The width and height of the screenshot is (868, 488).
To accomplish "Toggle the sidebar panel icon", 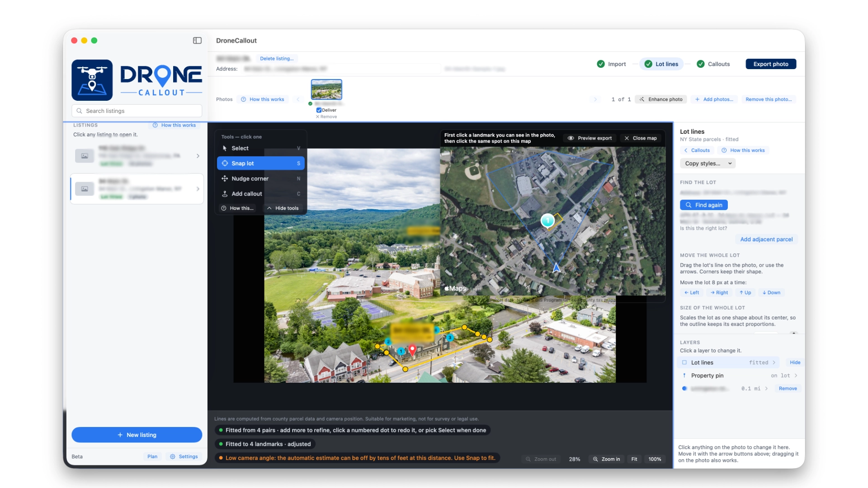I will pyautogui.click(x=197, y=41).
